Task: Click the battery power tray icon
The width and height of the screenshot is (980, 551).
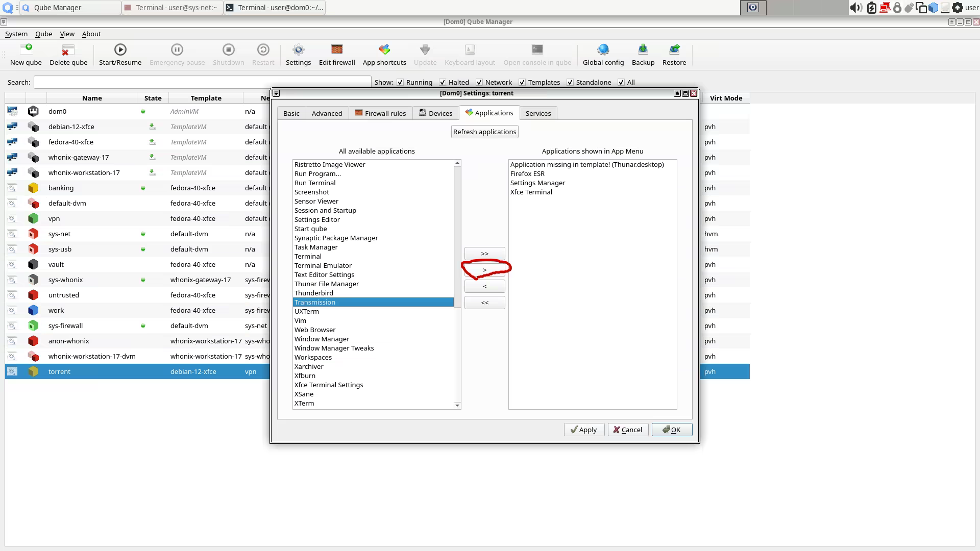Action: point(872,8)
